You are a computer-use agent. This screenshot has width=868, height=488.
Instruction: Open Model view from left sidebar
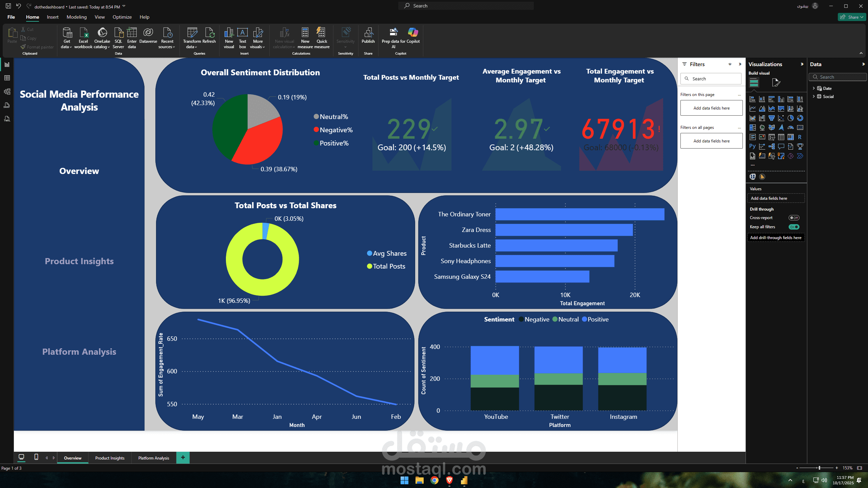tap(7, 92)
